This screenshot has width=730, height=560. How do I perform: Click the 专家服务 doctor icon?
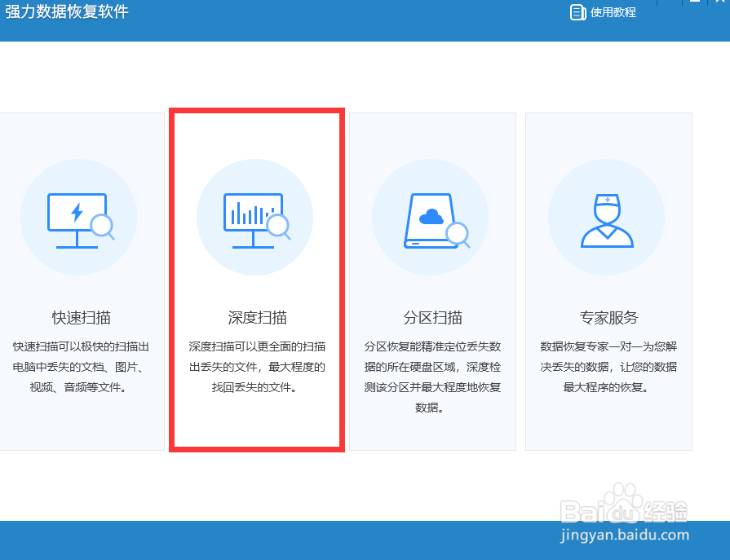(607, 221)
